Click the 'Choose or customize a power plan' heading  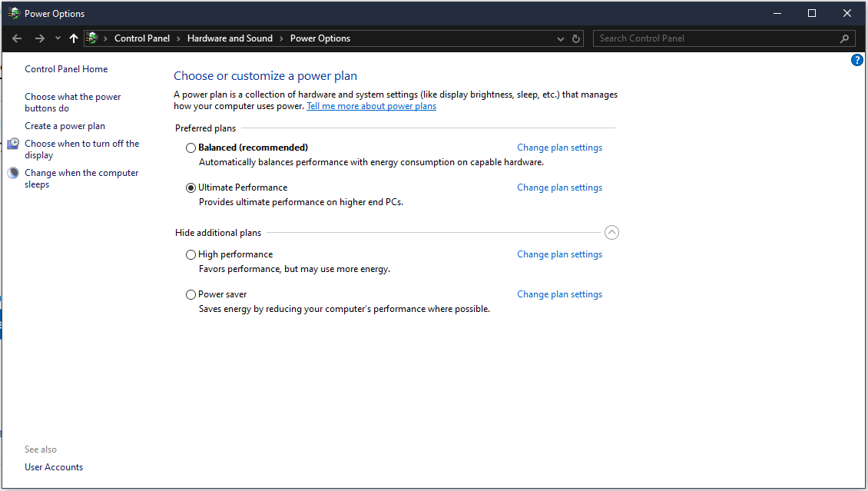click(265, 76)
